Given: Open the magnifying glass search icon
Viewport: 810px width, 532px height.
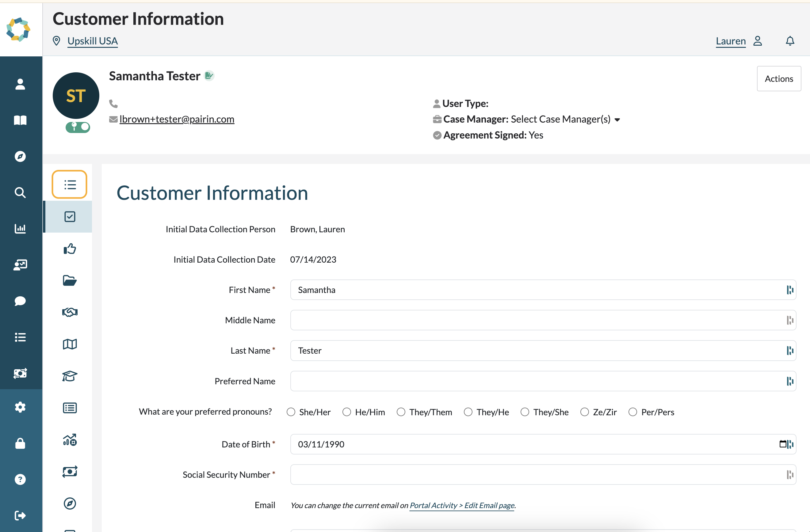Looking at the screenshot, I should (21, 192).
